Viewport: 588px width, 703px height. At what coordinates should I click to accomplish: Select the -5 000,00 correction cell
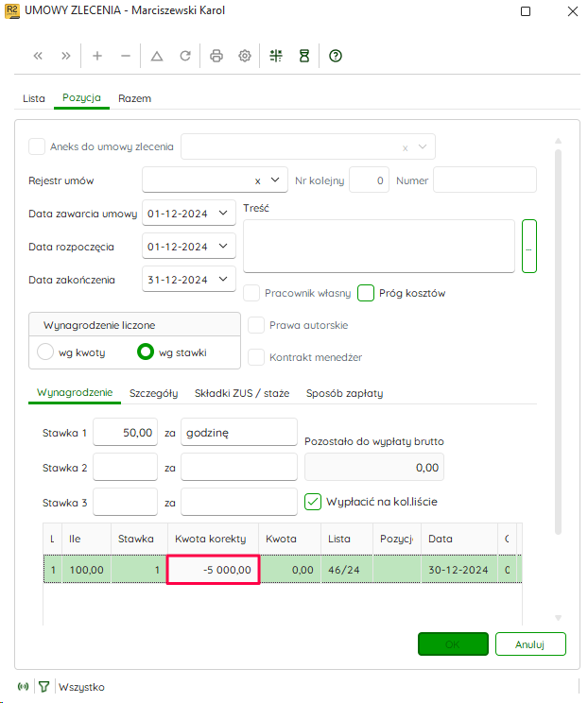click(x=213, y=570)
